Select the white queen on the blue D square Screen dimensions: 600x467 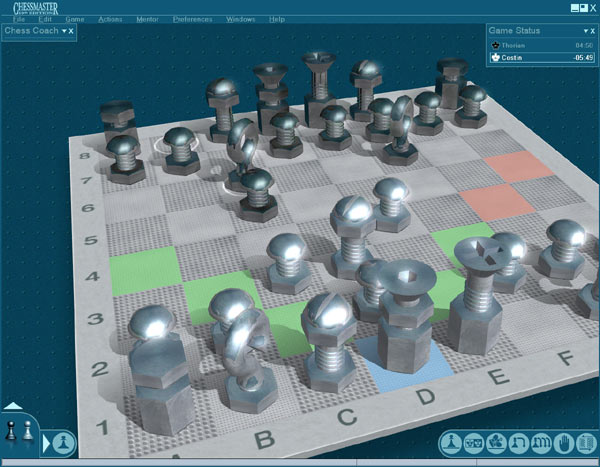point(406,318)
